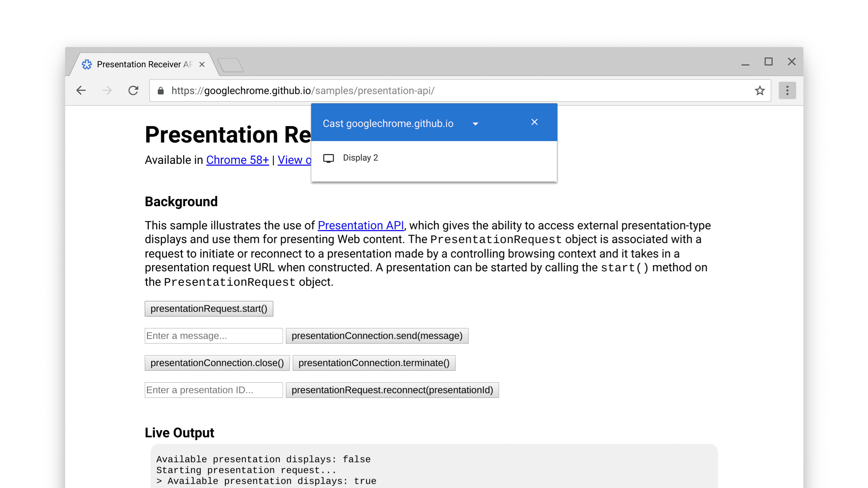Click presentationConnection.terminate() button
Image resolution: width=868 pixels, height=488 pixels.
[x=374, y=363]
